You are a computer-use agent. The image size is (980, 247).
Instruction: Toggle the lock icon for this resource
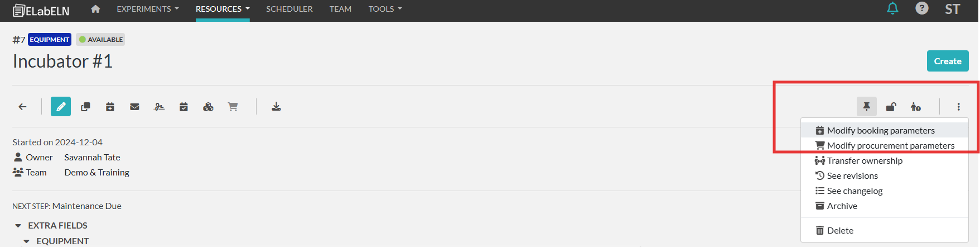[x=891, y=107]
